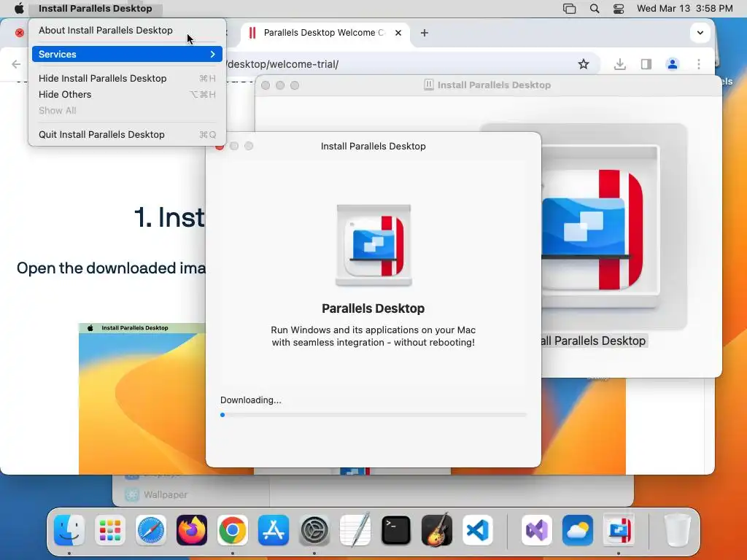Open Finder from the Dock
Screen dimensions: 747x560
pos(69,530)
